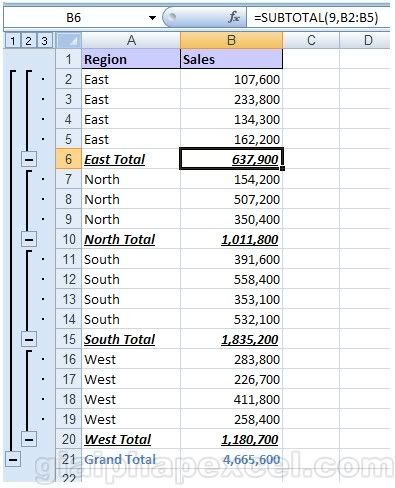Show outline level 3 details
This screenshot has height=488, width=395.
[x=45, y=41]
